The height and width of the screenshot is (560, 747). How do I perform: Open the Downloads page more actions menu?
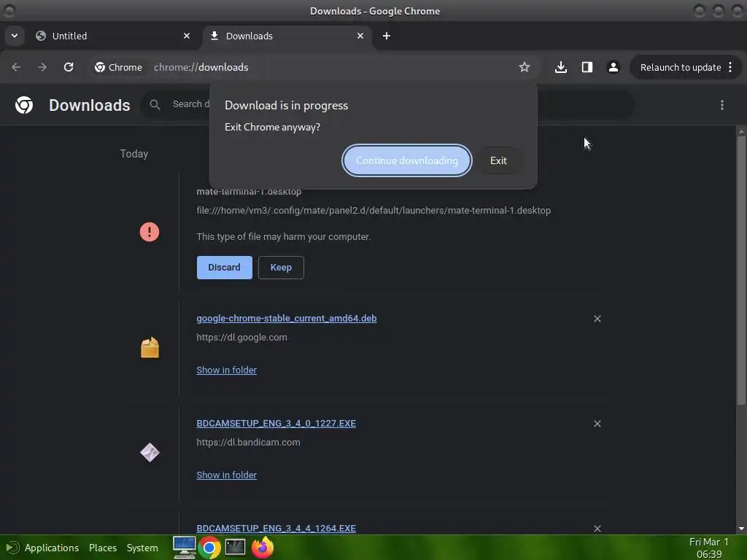[x=721, y=105]
